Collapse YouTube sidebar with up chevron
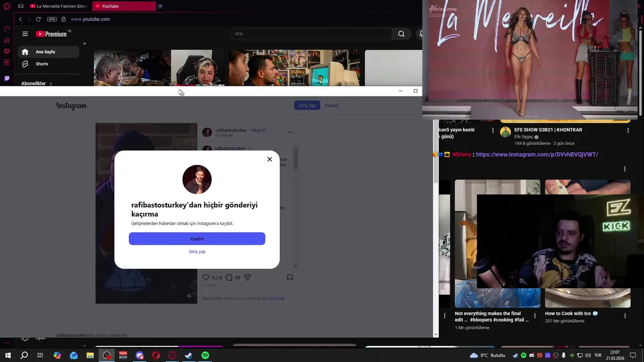This screenshot has width=644, height=362. pyautogui.click(x=85, y=44)
